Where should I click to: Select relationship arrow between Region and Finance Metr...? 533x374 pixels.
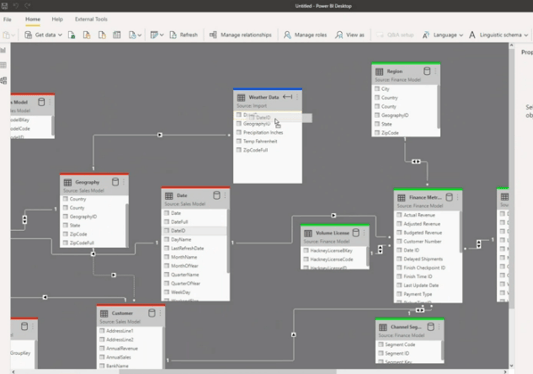pyautogui.click(x=416, y=162)
